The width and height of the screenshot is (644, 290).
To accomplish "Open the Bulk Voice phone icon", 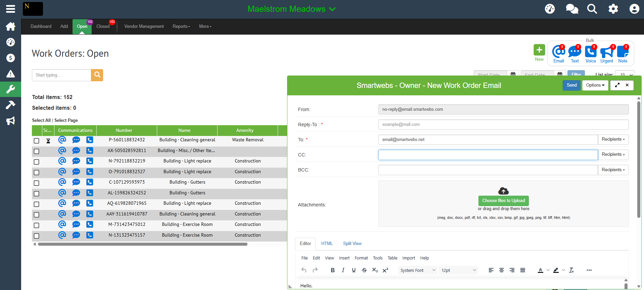I will (591, 52).
